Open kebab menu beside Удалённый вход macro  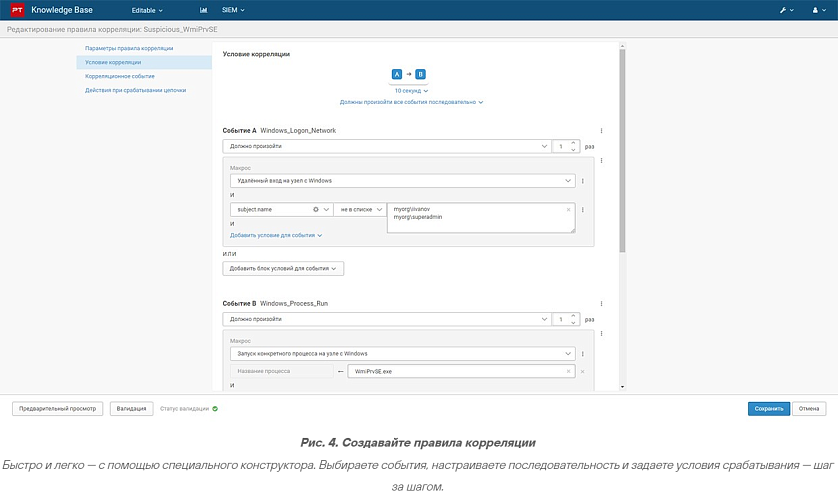point(583,181)
